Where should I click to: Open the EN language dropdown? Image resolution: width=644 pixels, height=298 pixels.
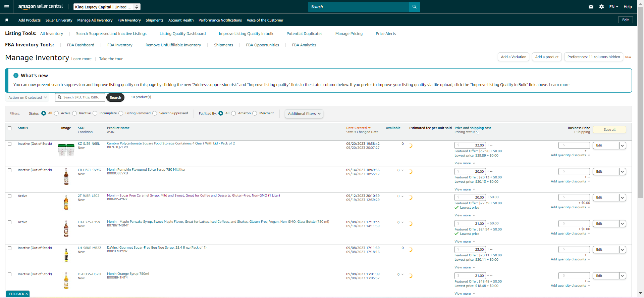613,7
